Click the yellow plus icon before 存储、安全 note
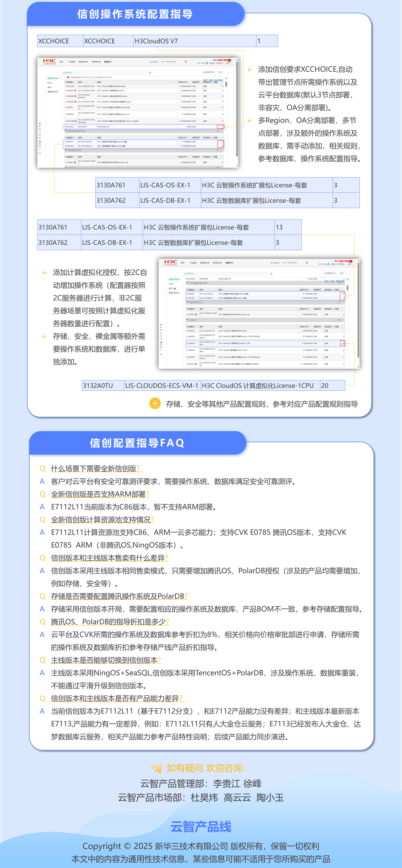The image size is (402, 868). [155, 403]
